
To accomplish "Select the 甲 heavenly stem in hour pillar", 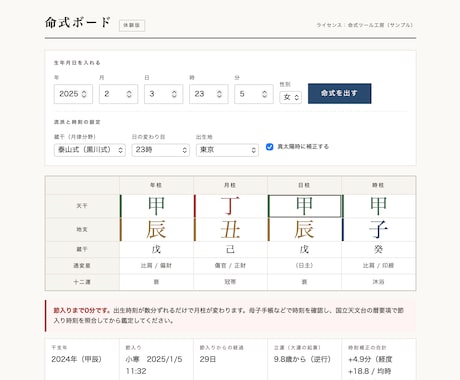I will pos(378,206).
